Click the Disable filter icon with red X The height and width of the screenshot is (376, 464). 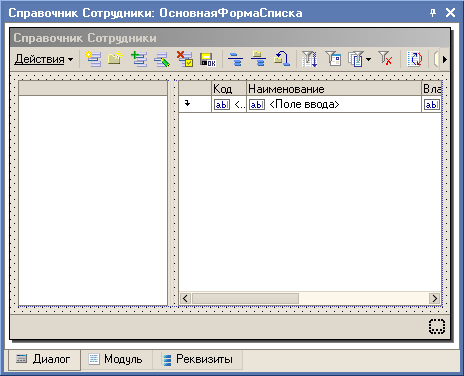(386, 59)
